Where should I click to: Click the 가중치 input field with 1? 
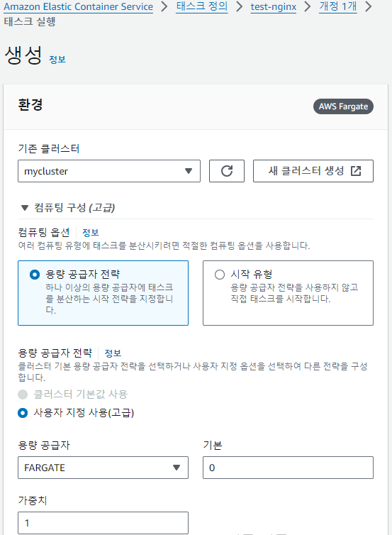tap(103, 523)
